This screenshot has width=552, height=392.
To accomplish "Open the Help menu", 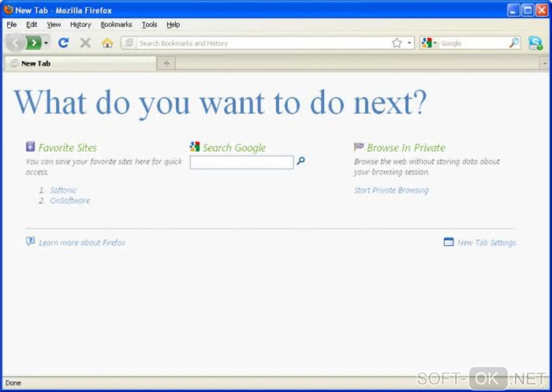I will [173, 24].
